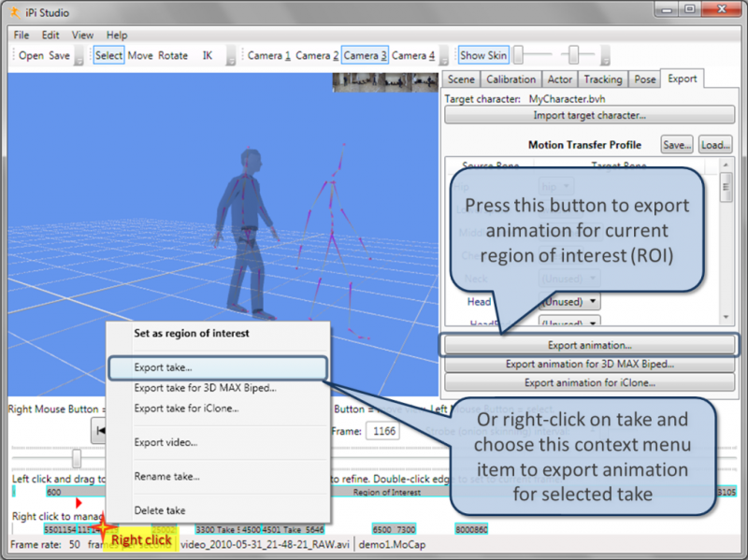Adjust the first skin opacity slider handle

tap(518, 55)
